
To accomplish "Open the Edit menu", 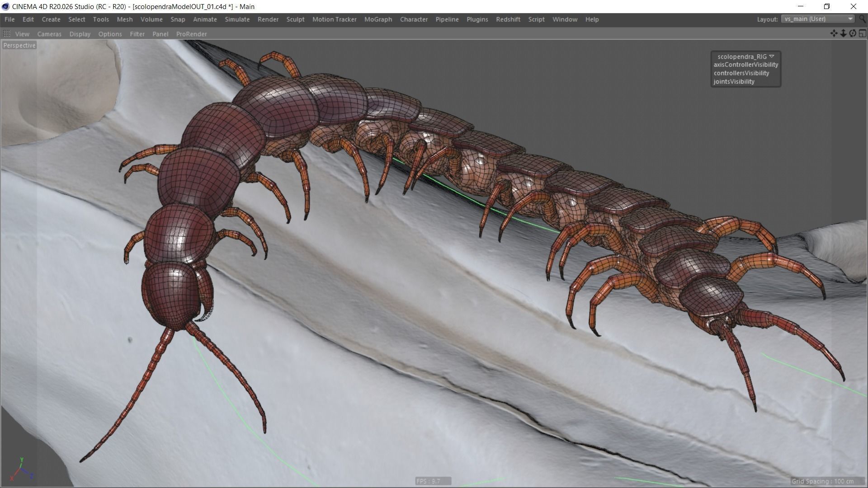I will click(28, 19).
